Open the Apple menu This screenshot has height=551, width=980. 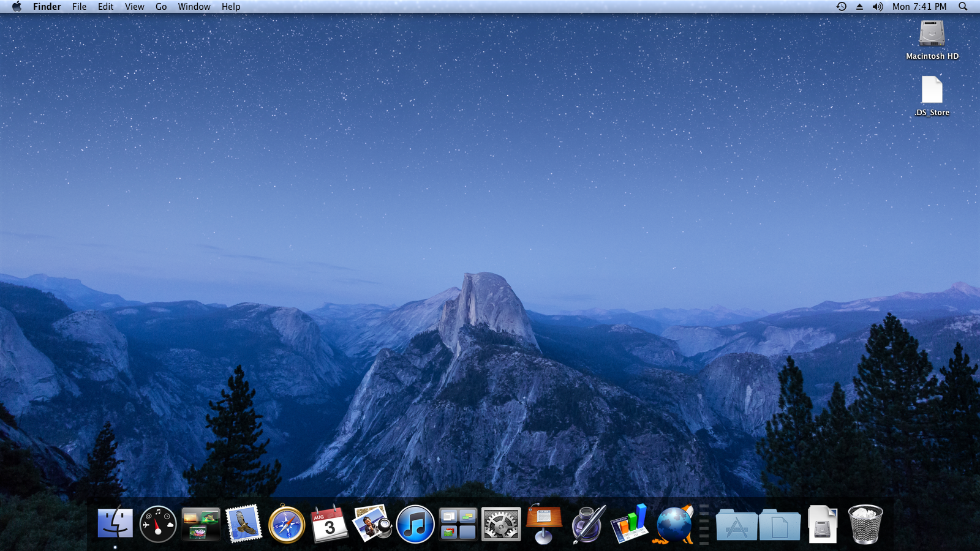[17, 7]
